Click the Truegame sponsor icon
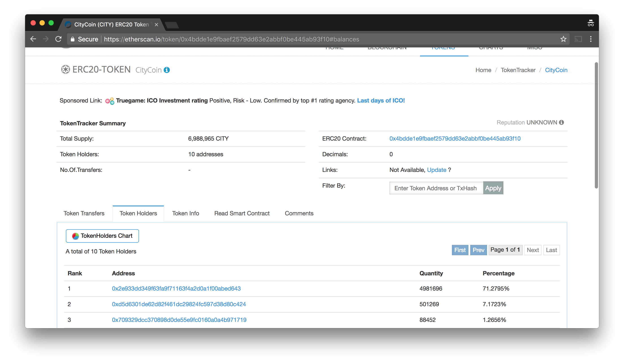This screenshot has width=624, height=364. coord(110,101)
